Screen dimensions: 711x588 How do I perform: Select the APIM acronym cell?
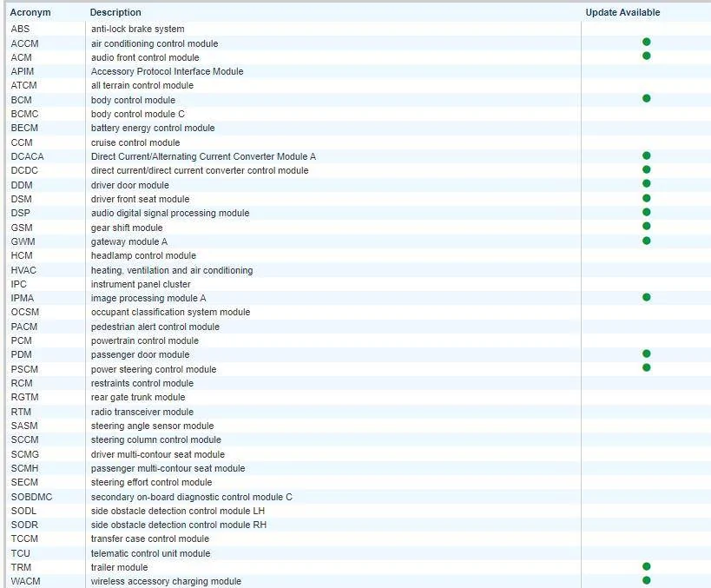[23, 71]
